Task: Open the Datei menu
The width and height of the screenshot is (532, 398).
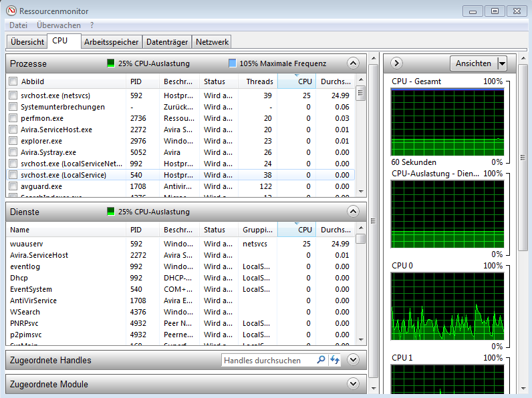Action: (18, 25)
